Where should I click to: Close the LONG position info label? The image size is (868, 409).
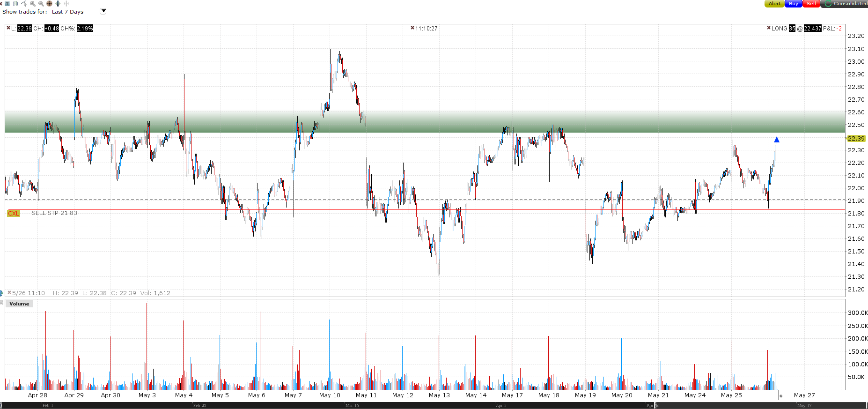point(769,28)
